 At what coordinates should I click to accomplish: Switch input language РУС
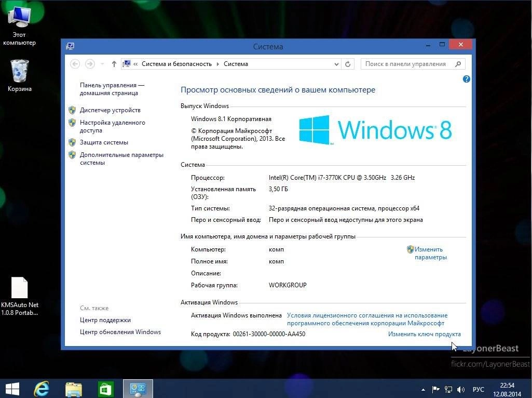tap(479, 390)
